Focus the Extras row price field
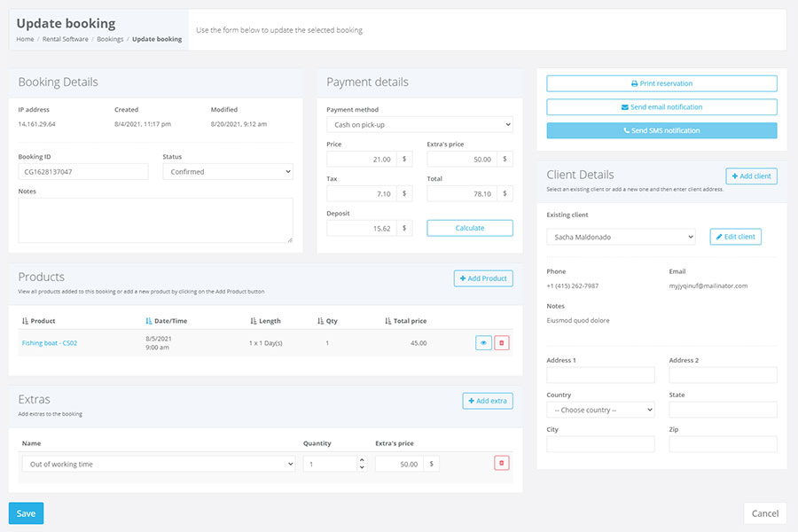The width and height of the screenshot is (798, 532). [x=400, y=464]
